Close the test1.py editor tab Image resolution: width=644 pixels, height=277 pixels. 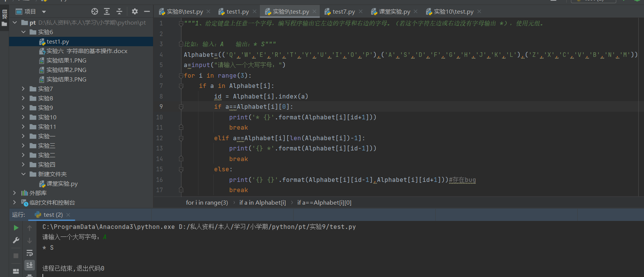(x=255, y=11)
